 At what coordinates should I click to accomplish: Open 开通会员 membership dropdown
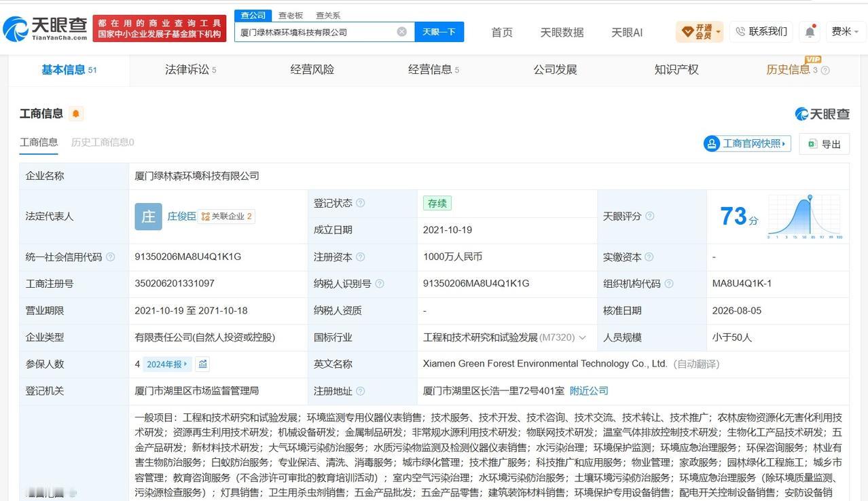coord(700,31)
